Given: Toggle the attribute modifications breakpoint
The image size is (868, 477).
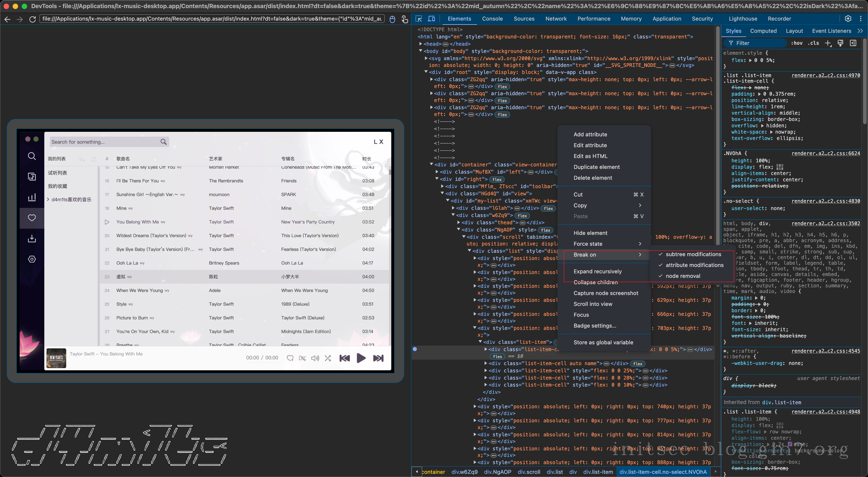Looking at the screenshot, I should (x=694, y=265).
